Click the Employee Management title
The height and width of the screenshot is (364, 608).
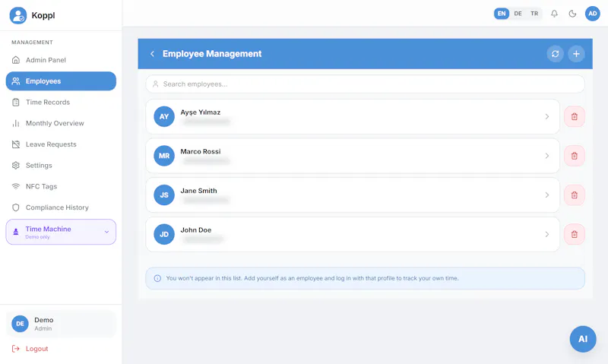(212, 54)
